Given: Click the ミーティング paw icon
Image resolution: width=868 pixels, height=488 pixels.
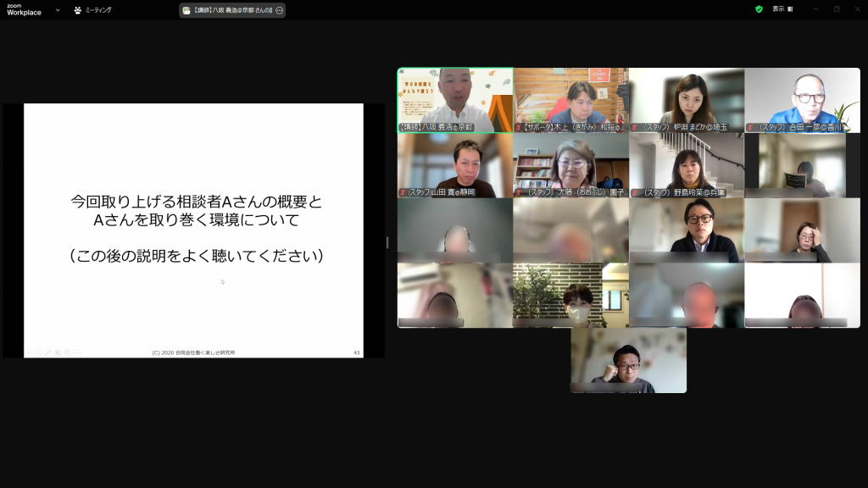Looking at the screenshot, I should click(78, 10).
